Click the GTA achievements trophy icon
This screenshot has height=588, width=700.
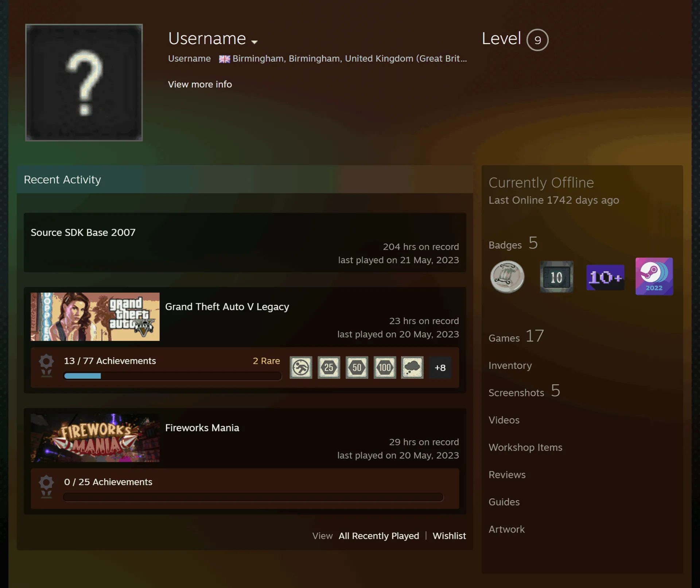point(46,366)
